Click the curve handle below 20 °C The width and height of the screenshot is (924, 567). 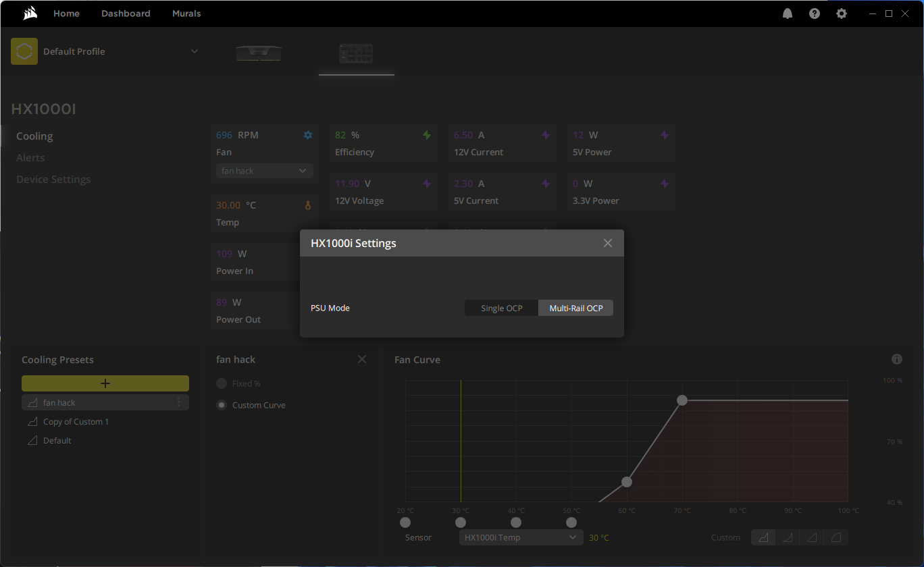click(x=405, y=522)
